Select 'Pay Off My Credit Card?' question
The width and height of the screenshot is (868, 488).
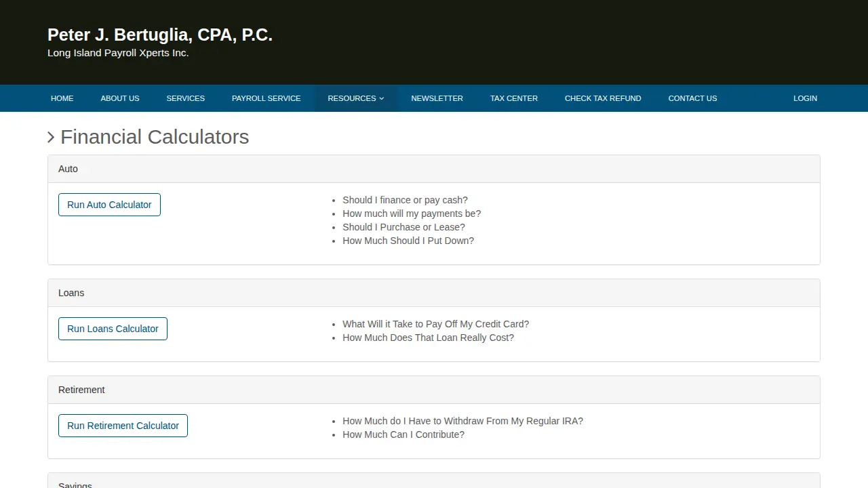tap(435, 324)
